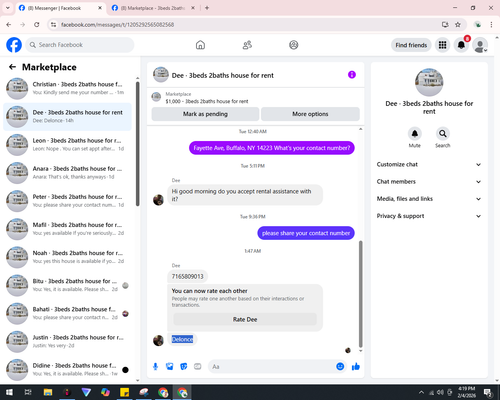Open the apps grid menu icon
Viewport: 500px width, 400px height.
click(x=442, y=45)
